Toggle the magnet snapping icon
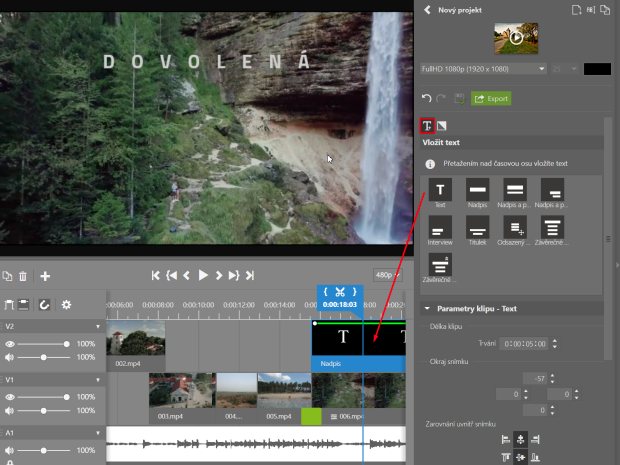This screenshot has width=620, height=465. 46,304
